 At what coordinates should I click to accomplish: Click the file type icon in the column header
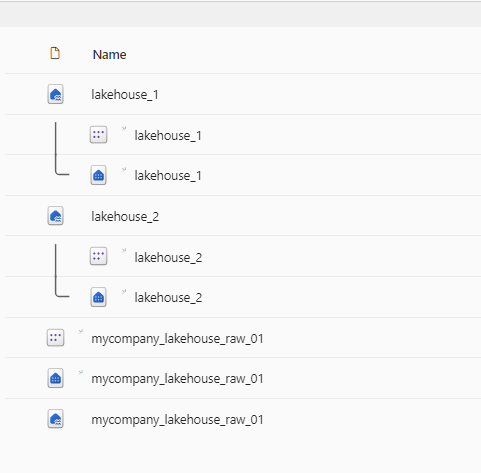click(x=55, y=53)
